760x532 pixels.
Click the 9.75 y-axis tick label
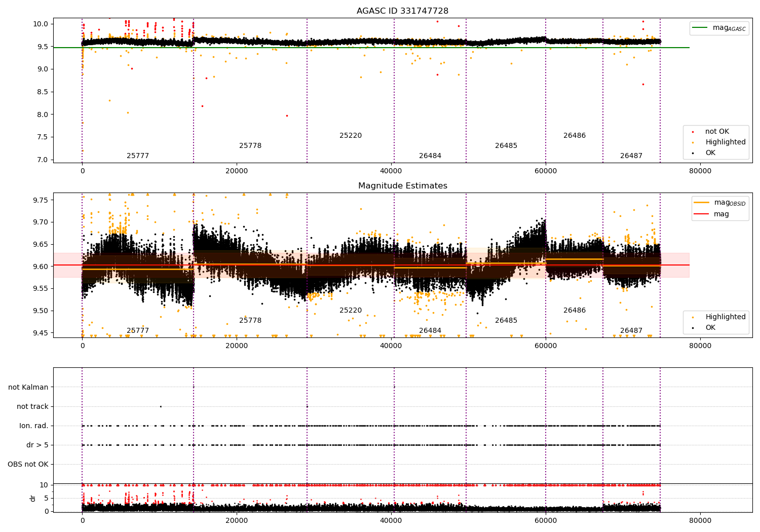40,200
